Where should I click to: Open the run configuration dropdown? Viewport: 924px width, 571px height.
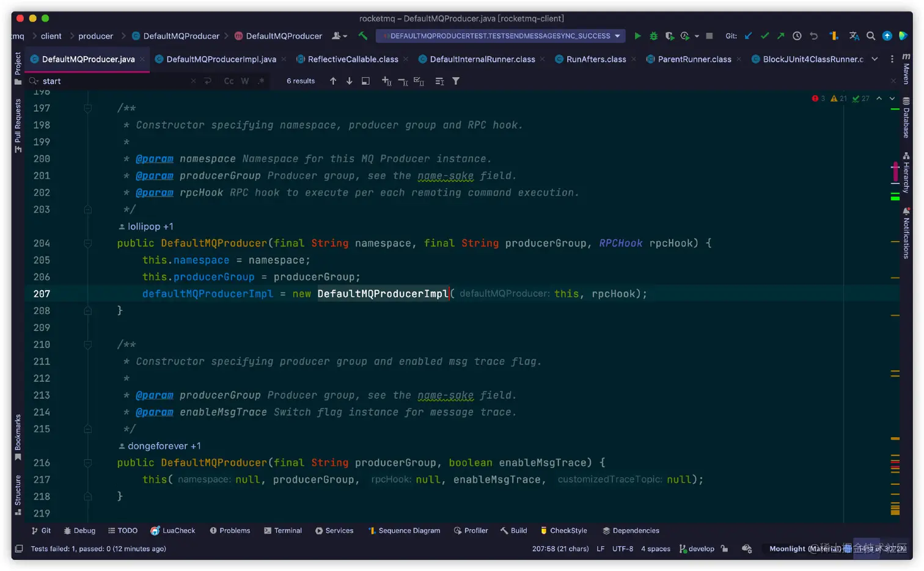[x=501, y=36]
